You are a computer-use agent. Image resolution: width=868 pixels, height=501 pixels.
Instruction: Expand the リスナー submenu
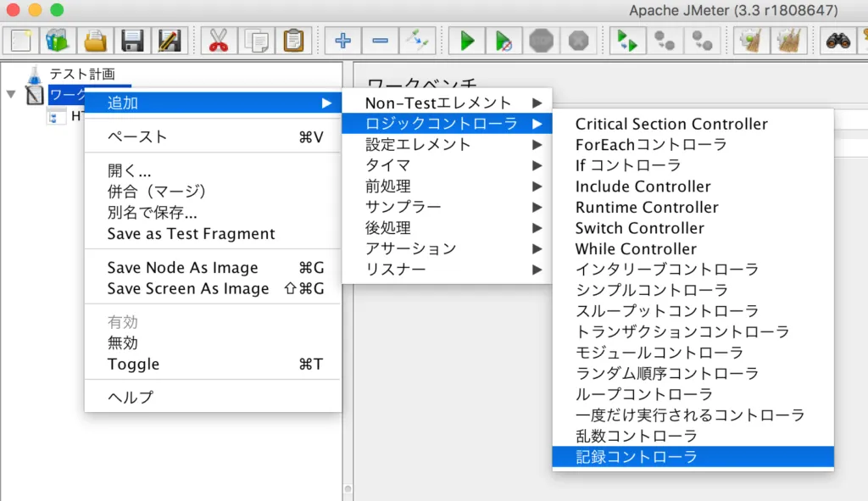[x=447, y=270]
